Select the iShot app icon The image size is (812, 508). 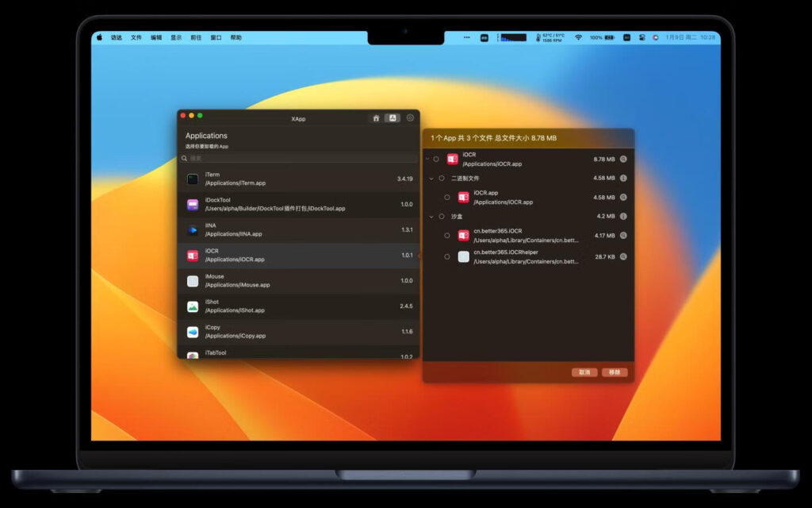coord(192,305)
